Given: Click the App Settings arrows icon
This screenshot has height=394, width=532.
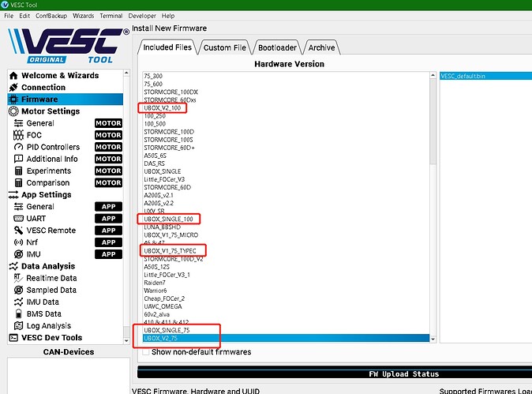Looking at the screenshot, I should coord(13,195).
